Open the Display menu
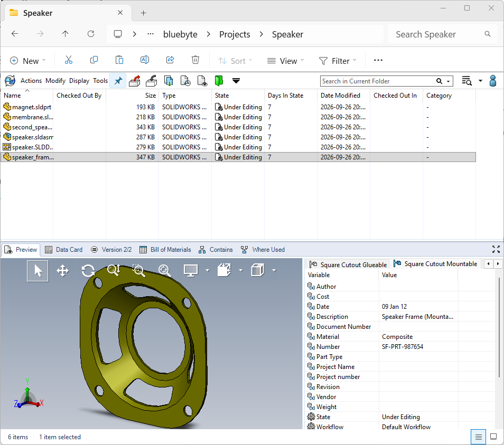 coord(79,81)
